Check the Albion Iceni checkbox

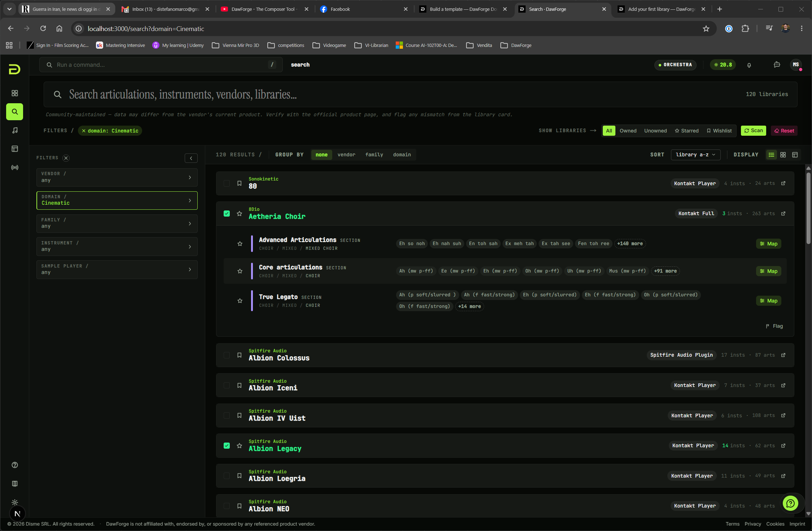click(227, 386)
